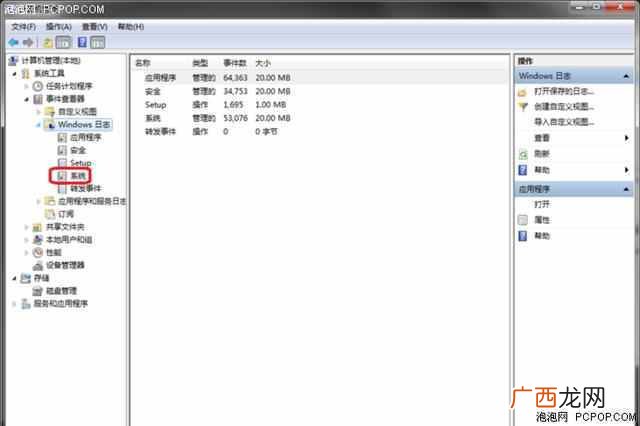Click the 共享文件夹 icon
The image size is (640, 426).
tap(38, 227)
